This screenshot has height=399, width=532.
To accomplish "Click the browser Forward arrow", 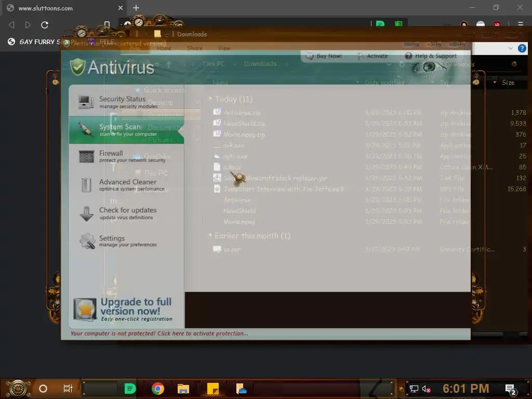I will [28, 25].
